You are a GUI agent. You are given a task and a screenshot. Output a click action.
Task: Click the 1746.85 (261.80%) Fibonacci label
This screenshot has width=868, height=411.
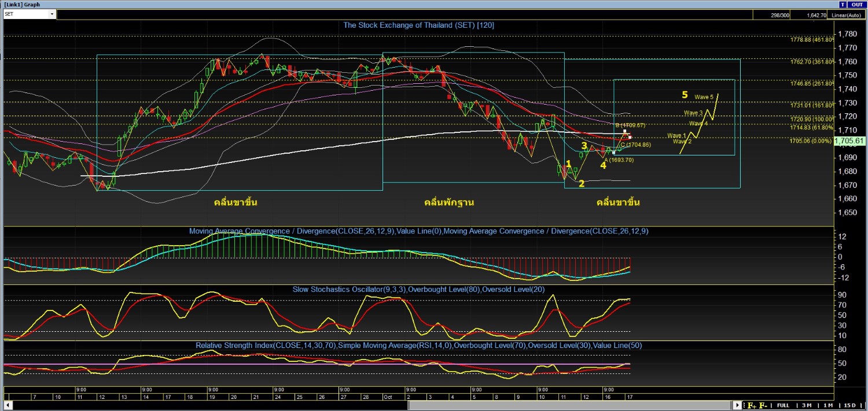[812, 83]
